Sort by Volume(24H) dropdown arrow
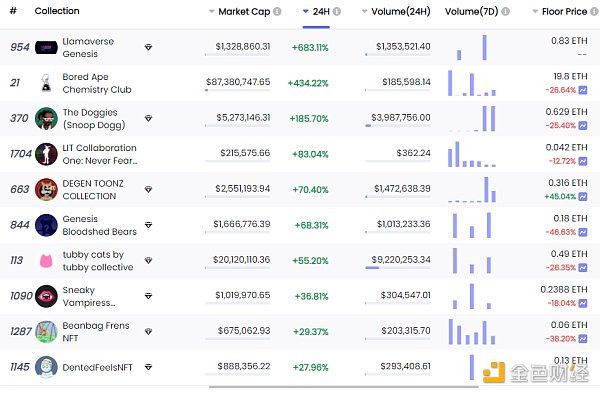 (x=364, y=12)
